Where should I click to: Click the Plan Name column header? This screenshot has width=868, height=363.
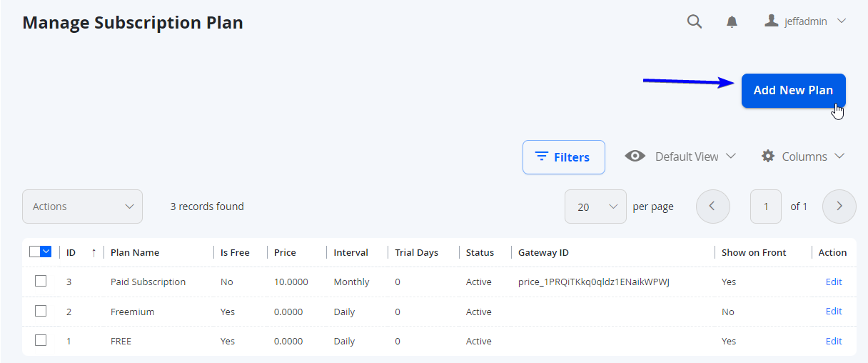point(135,252)
